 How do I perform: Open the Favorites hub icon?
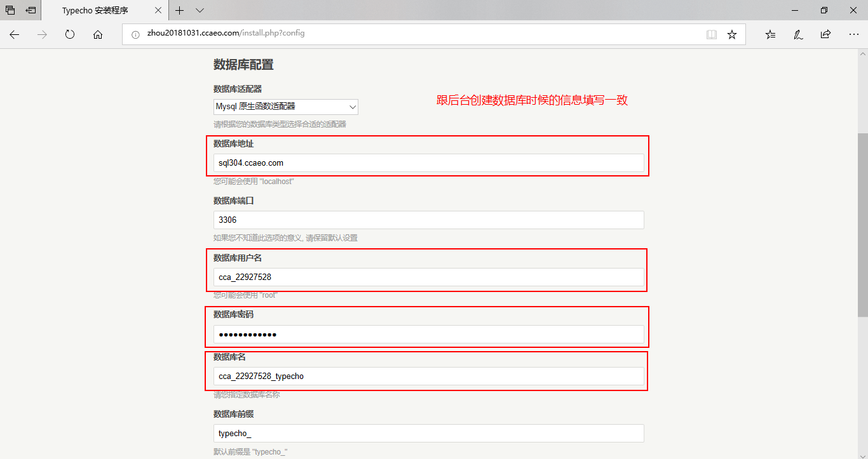tap(770, 34)
